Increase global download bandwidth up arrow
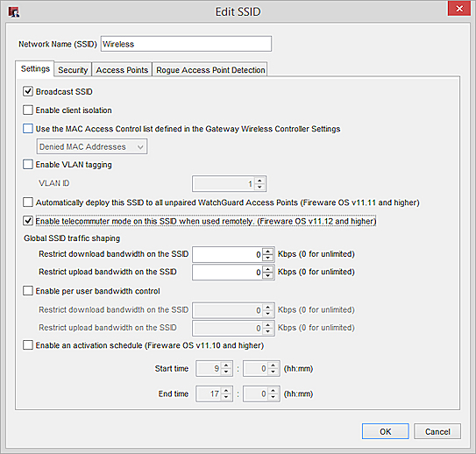This screenshot has width=476, height=454. (x=267, y=252)
